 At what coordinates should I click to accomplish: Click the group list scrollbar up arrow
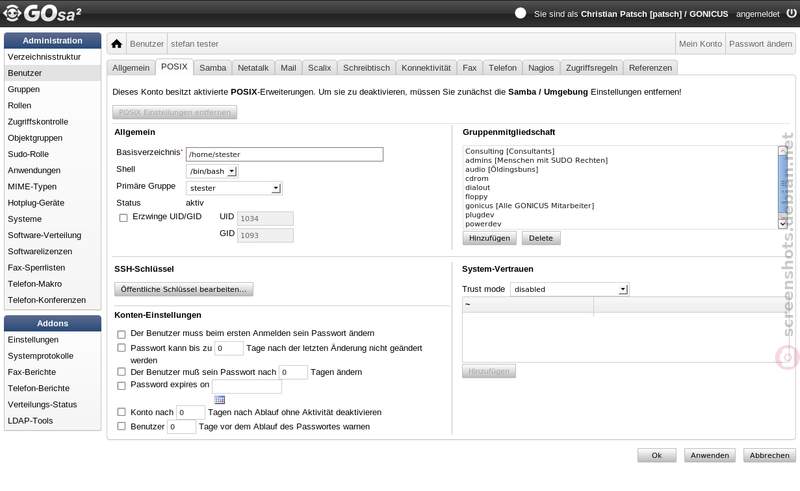(x=783, y=151)
